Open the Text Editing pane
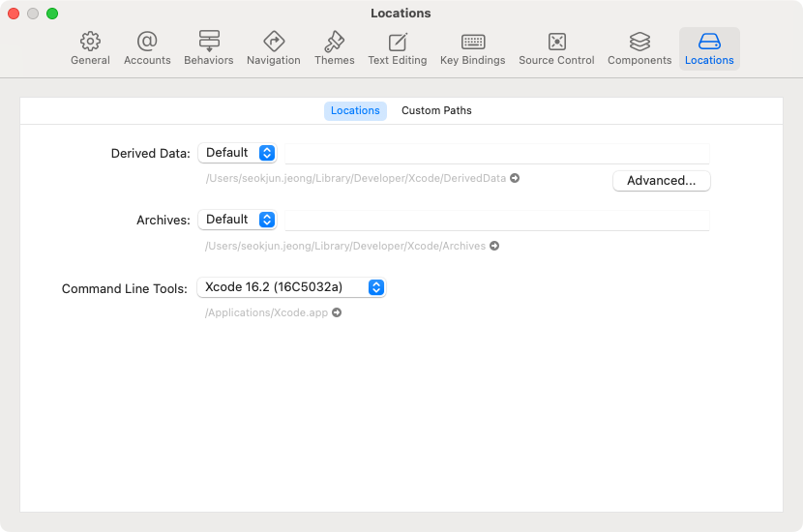803x532 pixels. click(x=398, y=48)
